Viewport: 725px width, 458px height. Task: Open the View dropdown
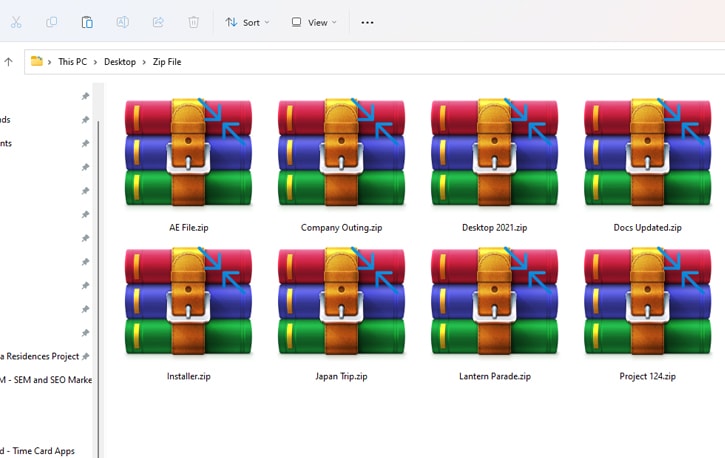pyautogui.click(x=314, y=22)
